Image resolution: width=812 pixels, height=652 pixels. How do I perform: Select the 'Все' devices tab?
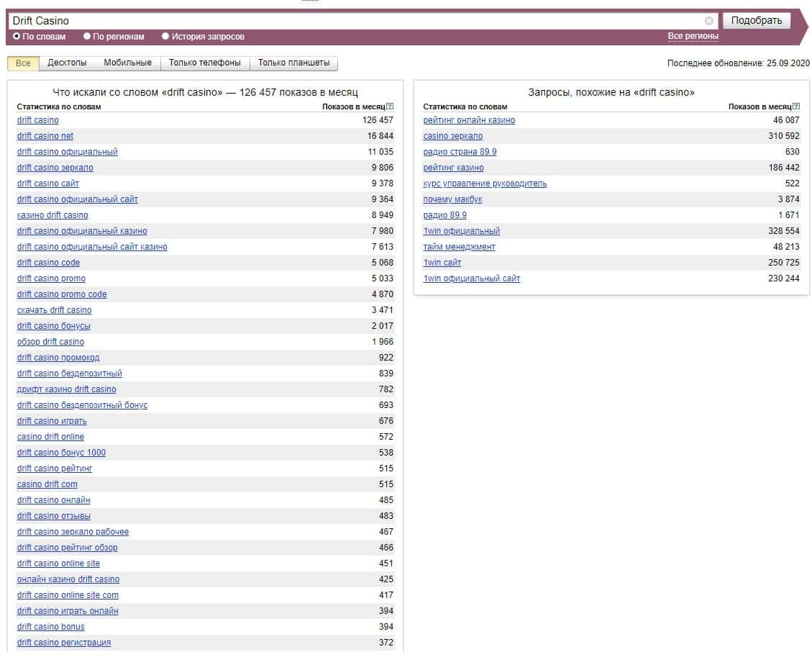(x=23, y=63)
